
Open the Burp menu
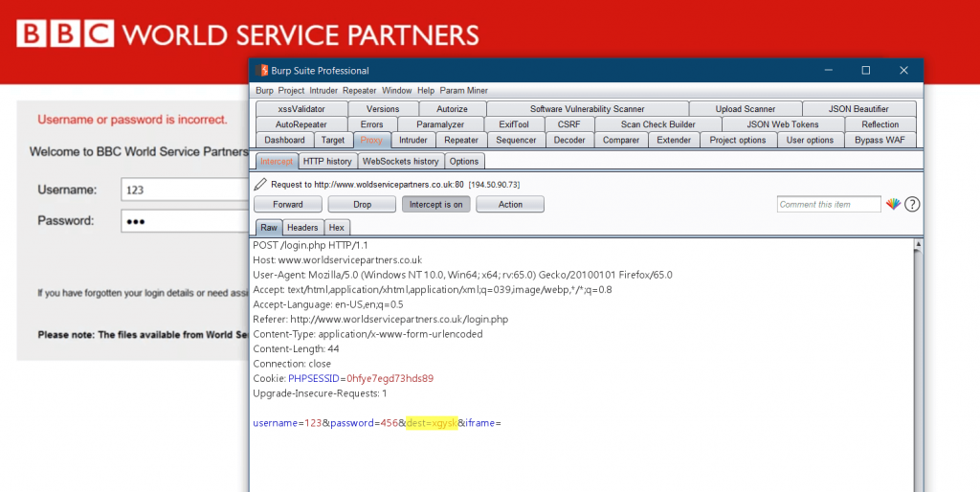(x=264, y=91)
